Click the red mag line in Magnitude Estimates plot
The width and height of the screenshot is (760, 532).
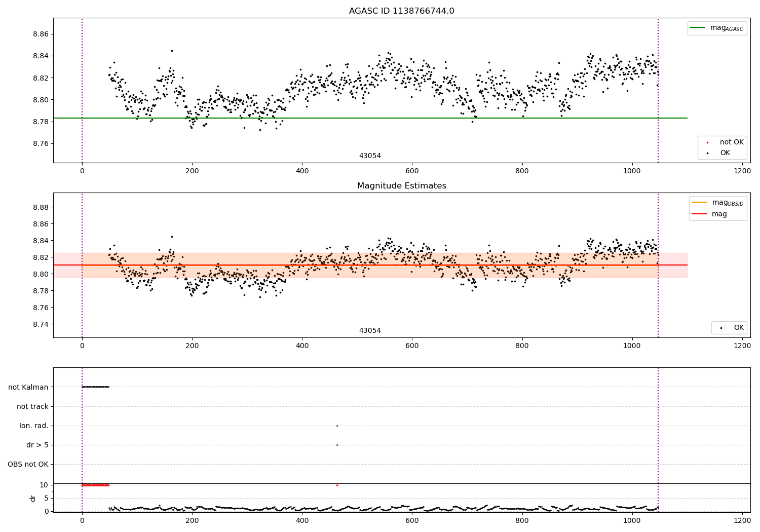coord(370,265)
